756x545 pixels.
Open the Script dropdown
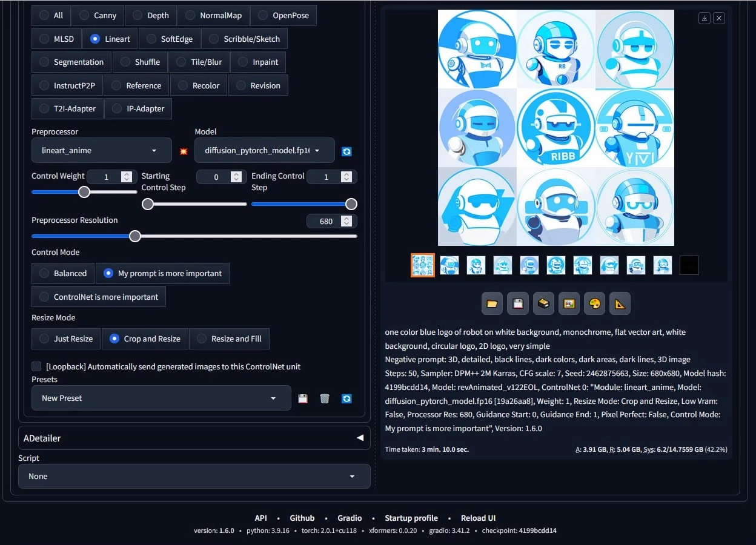194,476
